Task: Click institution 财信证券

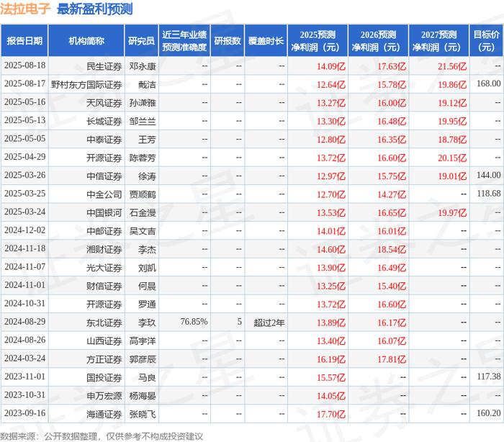Action: pyautogui.click(x=104, y=287)
